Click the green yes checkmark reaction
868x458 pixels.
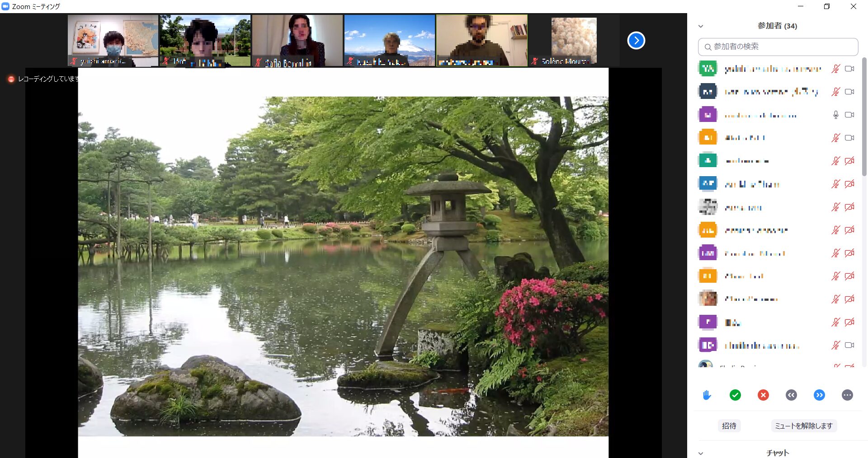coord(735,395)
